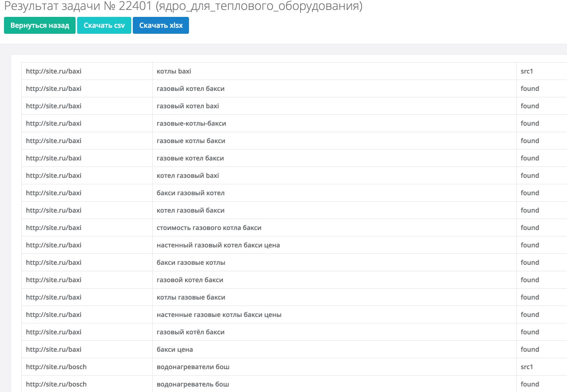Click the keyword котлы газовые бакси
Image resolution: width=567 pixels, height=392 pixels.
pos(191,297)
